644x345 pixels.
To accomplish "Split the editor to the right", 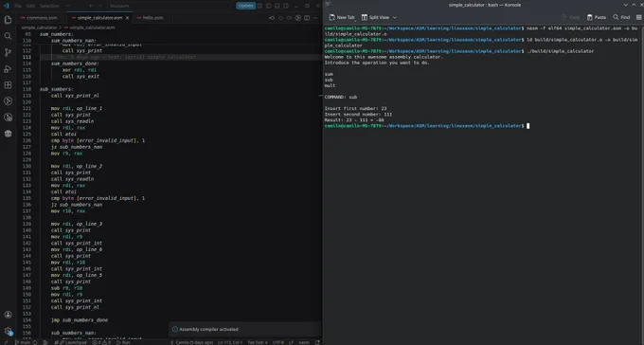I will (x=307, y=18).
